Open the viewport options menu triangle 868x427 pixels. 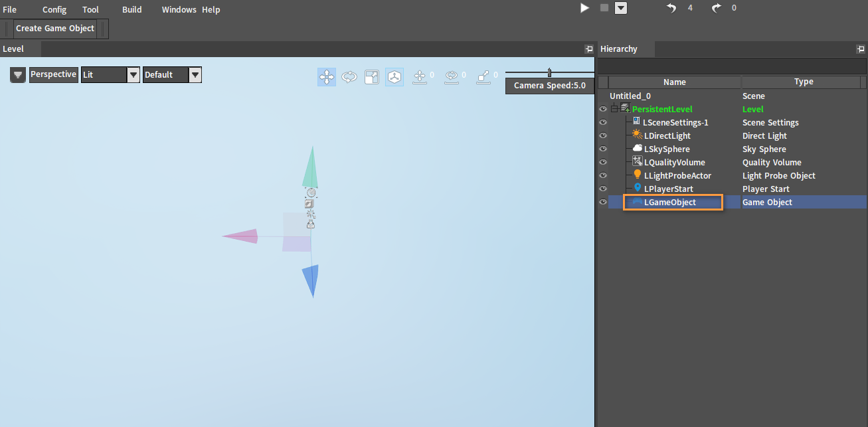[x=18, y=75]
